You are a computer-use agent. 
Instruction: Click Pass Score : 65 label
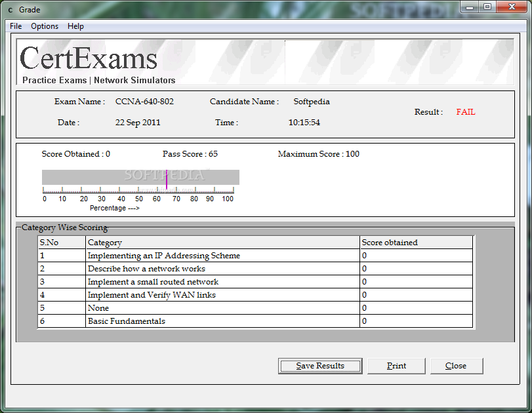pos(190,154)
